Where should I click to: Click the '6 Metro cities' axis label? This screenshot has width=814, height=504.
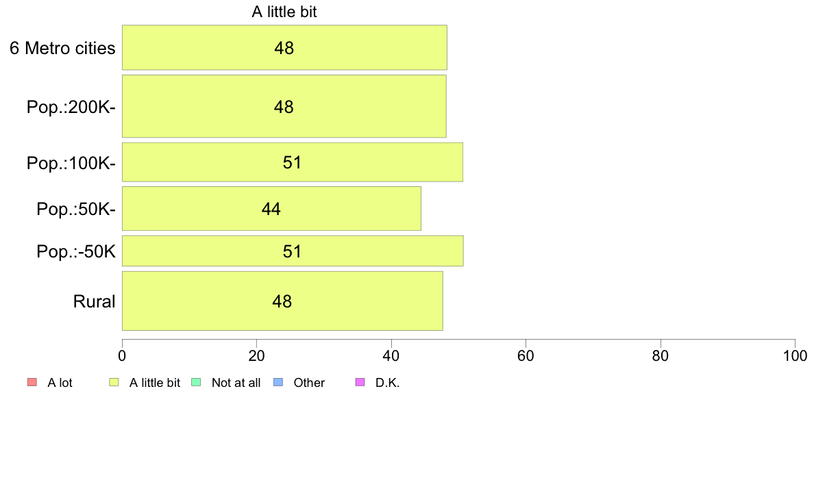click(x=62, y=48)
